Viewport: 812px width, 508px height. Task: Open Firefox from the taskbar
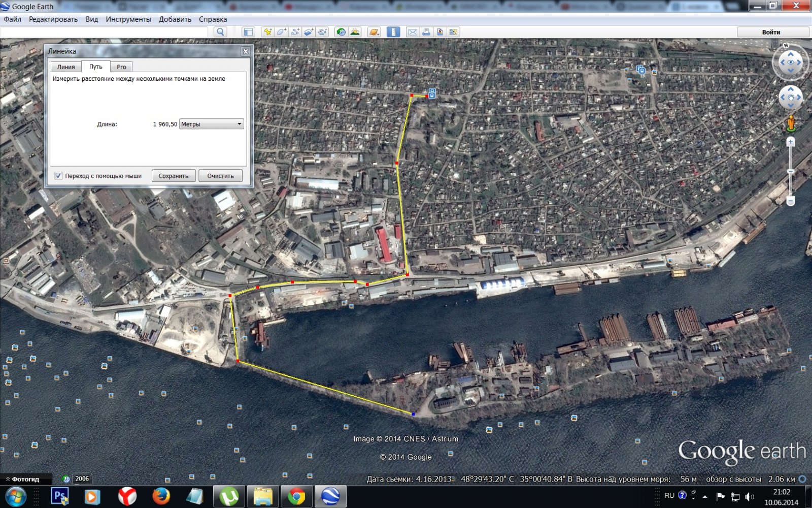pos(161,496)
